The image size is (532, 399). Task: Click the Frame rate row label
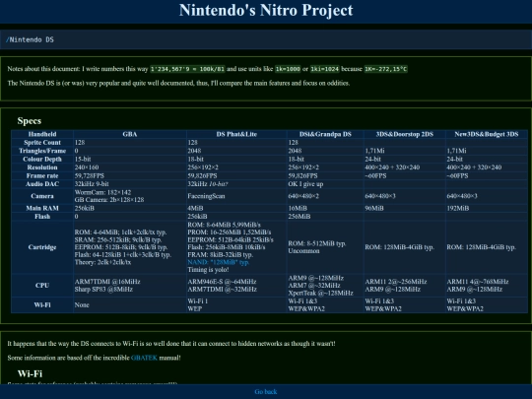coord(42,175)
